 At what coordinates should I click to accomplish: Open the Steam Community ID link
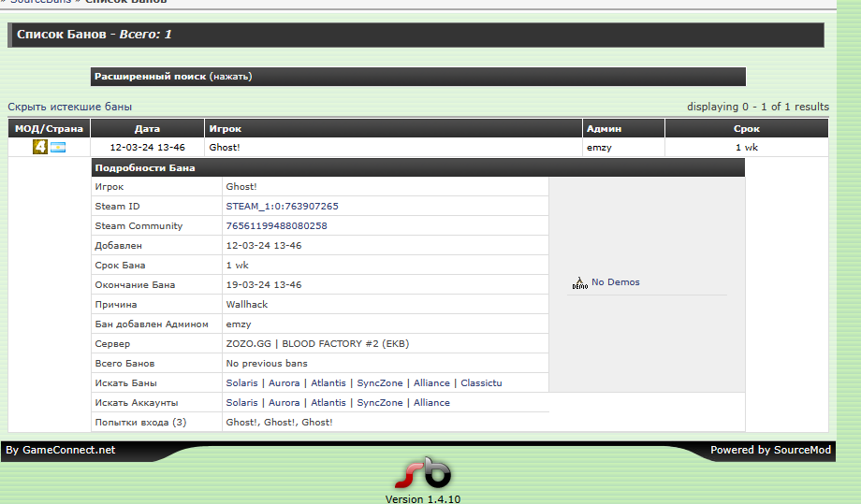[276, 226]
